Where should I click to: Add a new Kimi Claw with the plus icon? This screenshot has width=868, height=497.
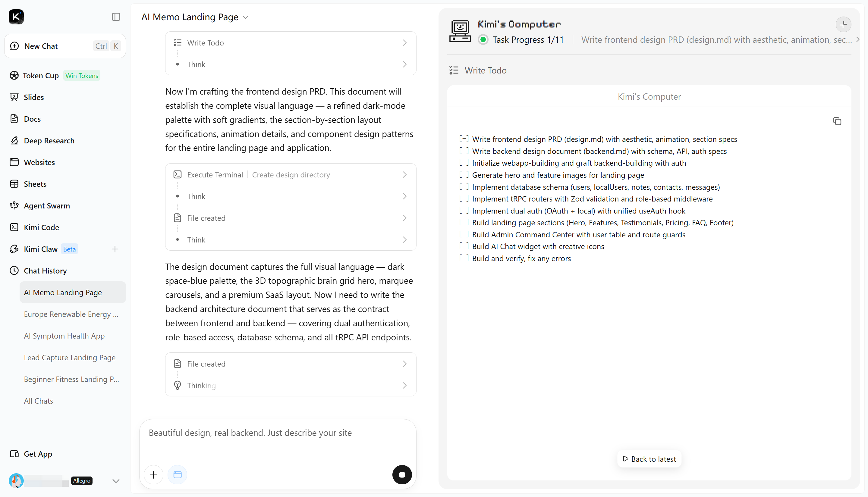click(115, 249)
